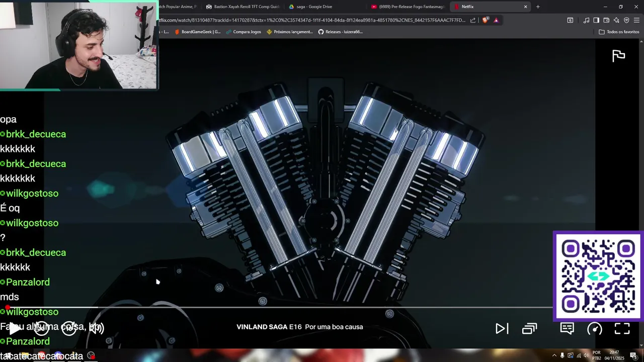Viewport: 644px width, 362px height.
Task: Open the system volume tray icon
Action: 586,355
